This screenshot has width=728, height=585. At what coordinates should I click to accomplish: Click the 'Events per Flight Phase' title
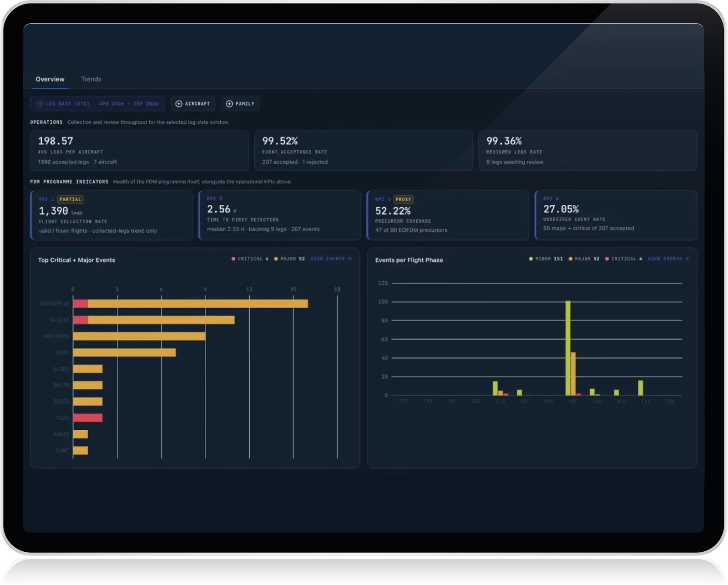tap(409, 260)
